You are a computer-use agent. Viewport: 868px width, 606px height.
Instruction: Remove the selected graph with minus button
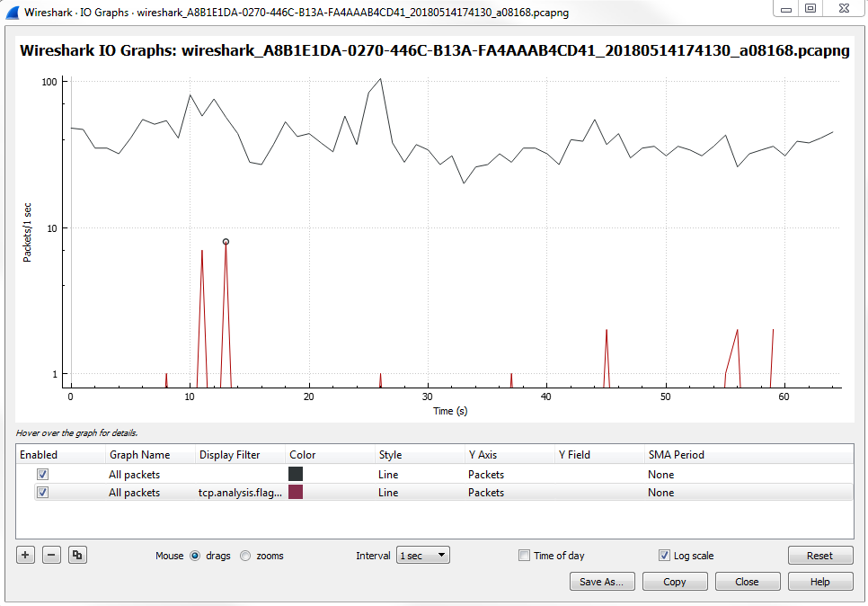(x=51, y=555)
